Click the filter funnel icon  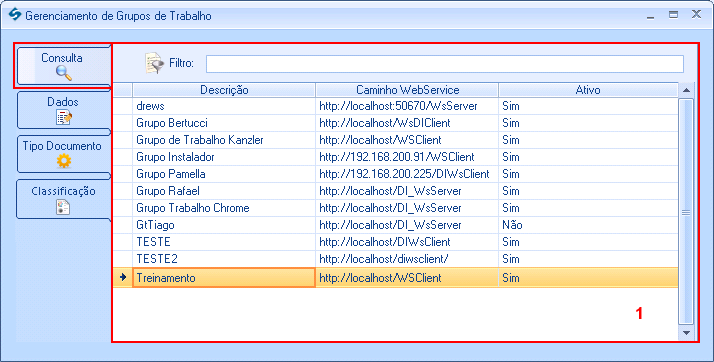[x=154, y=63]
